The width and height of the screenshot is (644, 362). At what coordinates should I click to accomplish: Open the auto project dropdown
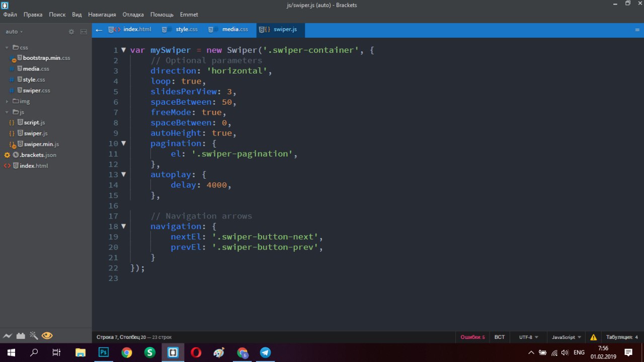14,32
